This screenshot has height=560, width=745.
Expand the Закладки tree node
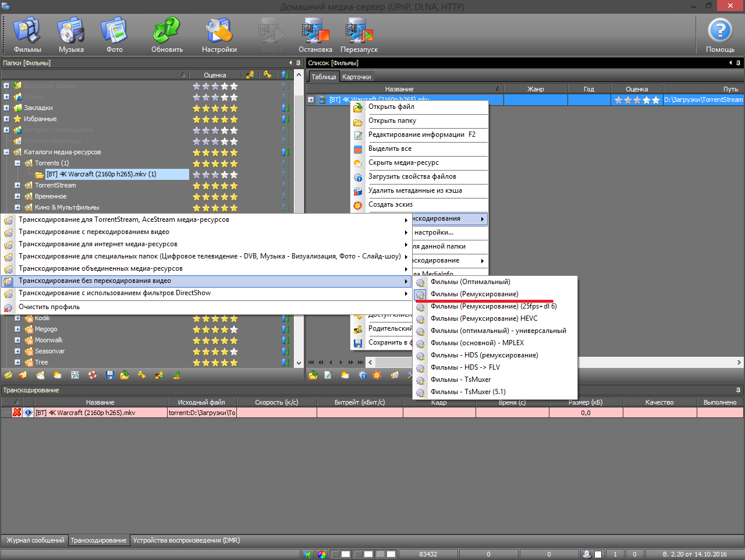coord(6,108)
